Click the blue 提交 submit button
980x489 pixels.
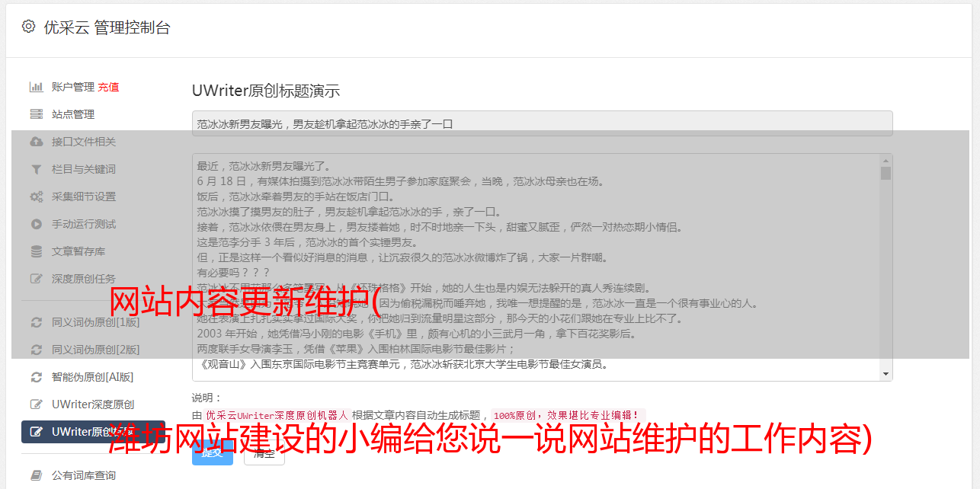[x=213, y=452]
